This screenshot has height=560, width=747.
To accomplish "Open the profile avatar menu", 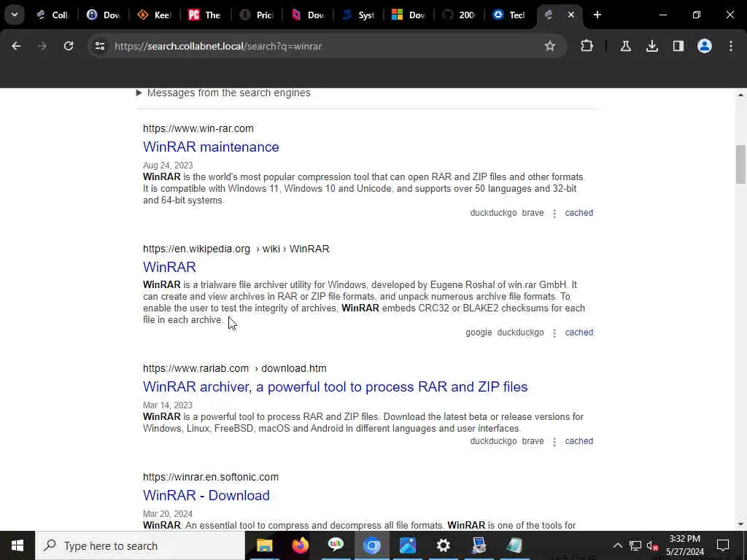I will 704,46.
